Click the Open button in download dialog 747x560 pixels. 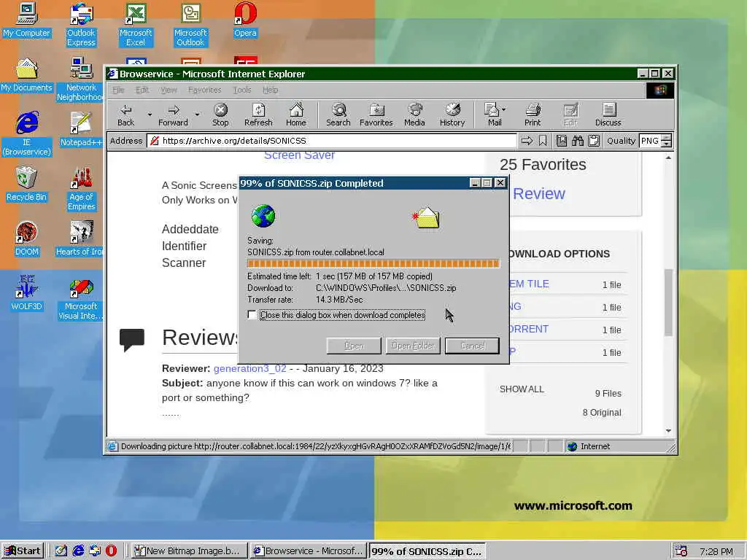point(354,346)
